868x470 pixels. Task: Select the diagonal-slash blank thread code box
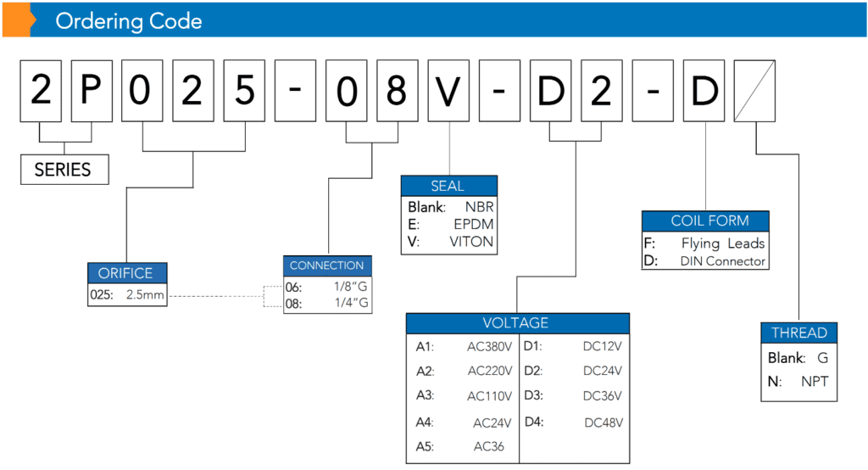[x=754, y=91]
